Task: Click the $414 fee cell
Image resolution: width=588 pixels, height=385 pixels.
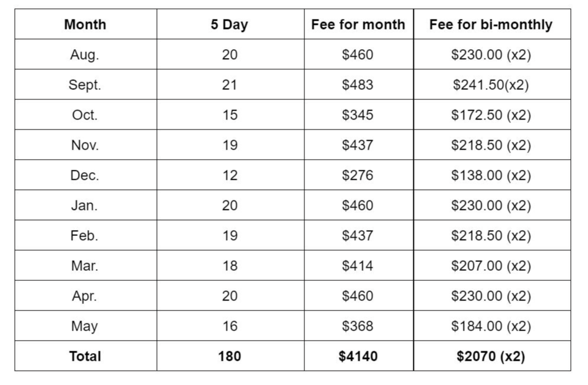Action: 358,266
